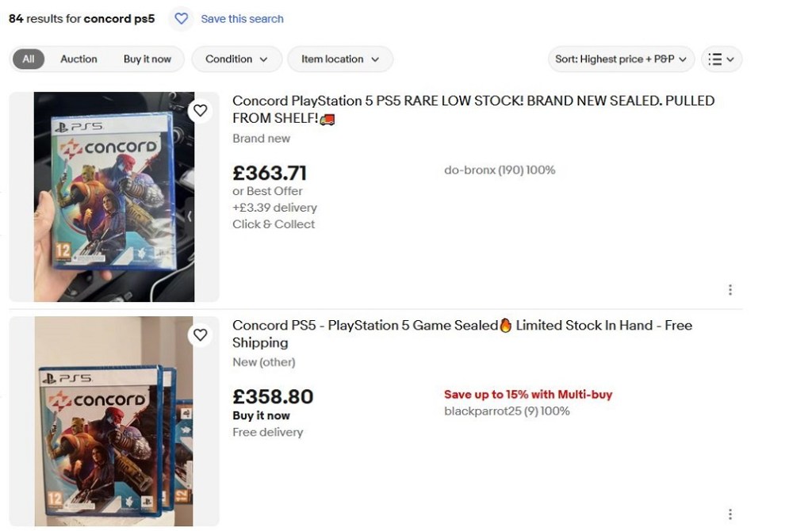Click the Save up to 15% Multi-buy offer
This screenshot has width=812, height=531.
coord(529,394)
